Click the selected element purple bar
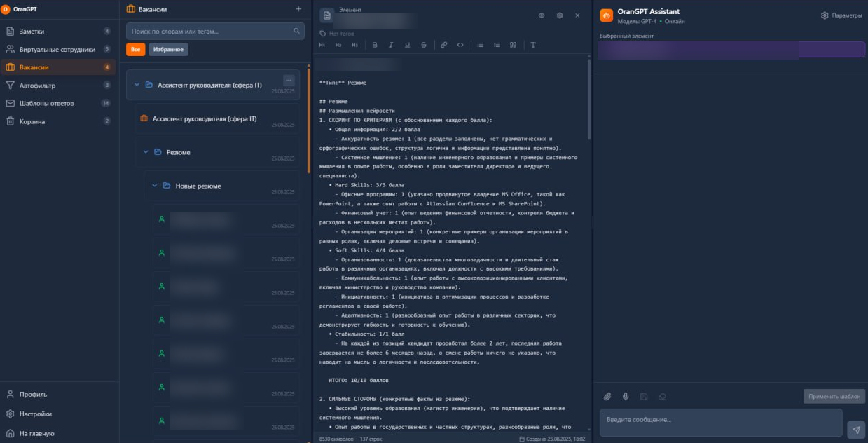The height and width of the screenshot is (443, 868). pos(732,49)
